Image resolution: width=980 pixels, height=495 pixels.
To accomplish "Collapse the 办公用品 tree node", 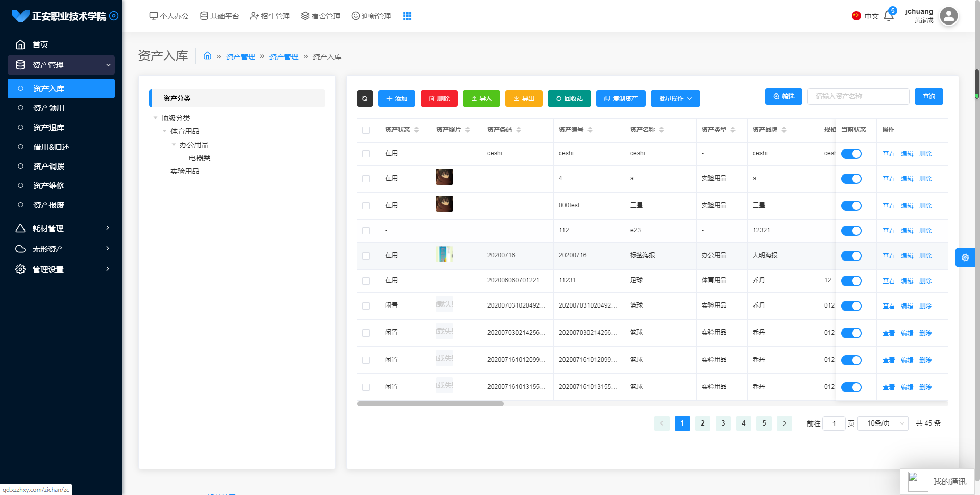I will point(174,145).
